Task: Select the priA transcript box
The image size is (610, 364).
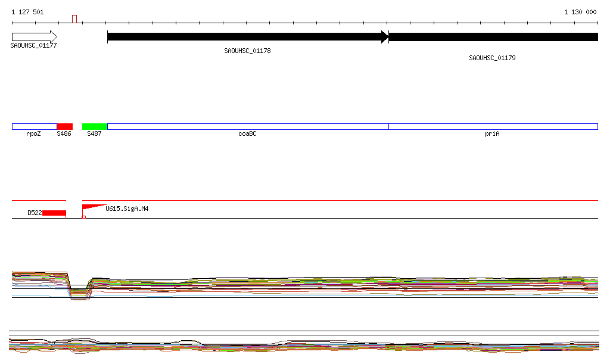Action: pyautogui.click(x=493, y=126)
